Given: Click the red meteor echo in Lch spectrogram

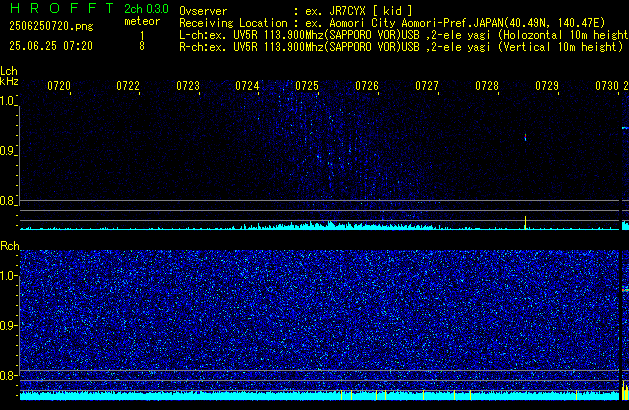Looking at the screenshot, I should [525, 138].
